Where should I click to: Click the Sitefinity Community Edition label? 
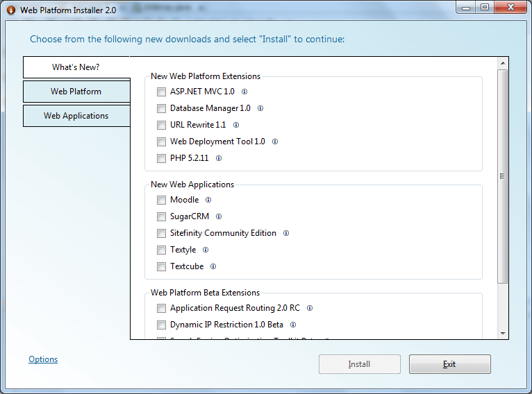pos(223,233)
